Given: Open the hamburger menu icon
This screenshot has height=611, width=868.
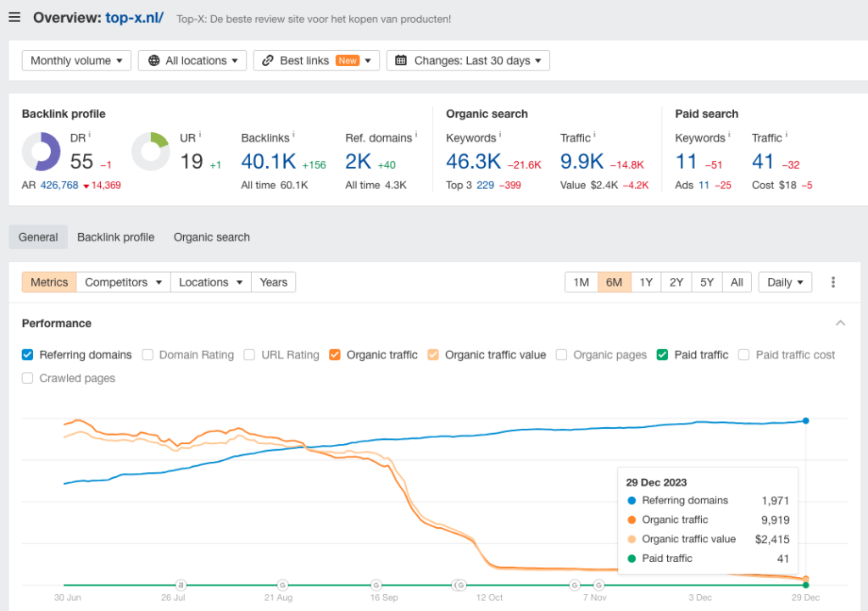Looking at the screenshot, I should (14, 18).
